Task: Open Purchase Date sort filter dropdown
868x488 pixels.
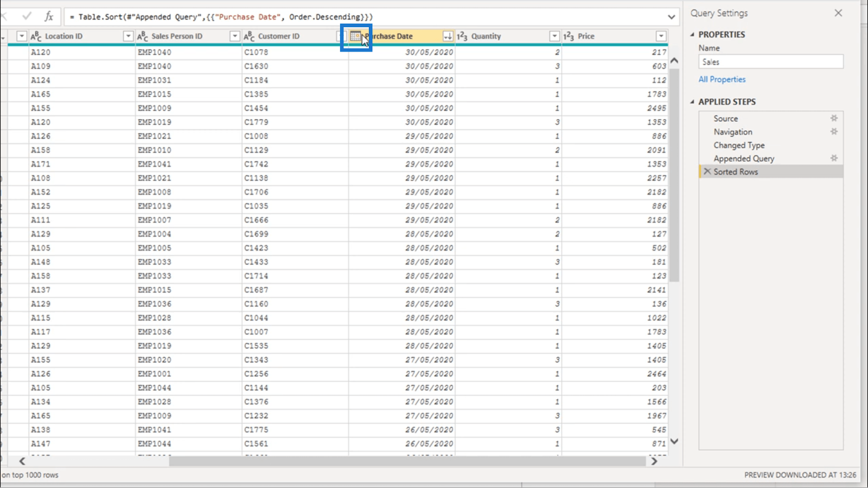Action: tap(448, 36)
